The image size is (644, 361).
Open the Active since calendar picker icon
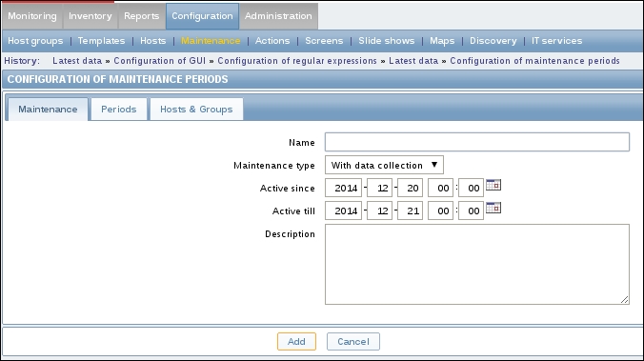493,185
